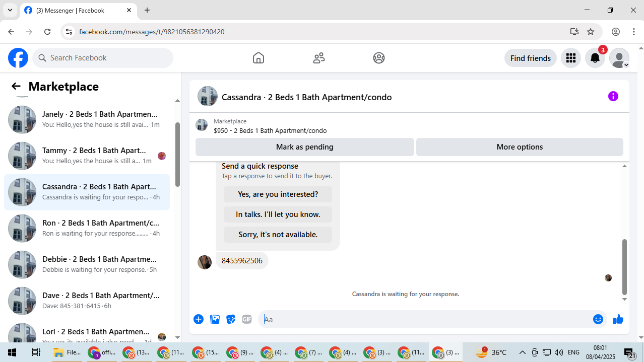Open More options for the listing
The image size is (644, 362).
click(520, 147)
